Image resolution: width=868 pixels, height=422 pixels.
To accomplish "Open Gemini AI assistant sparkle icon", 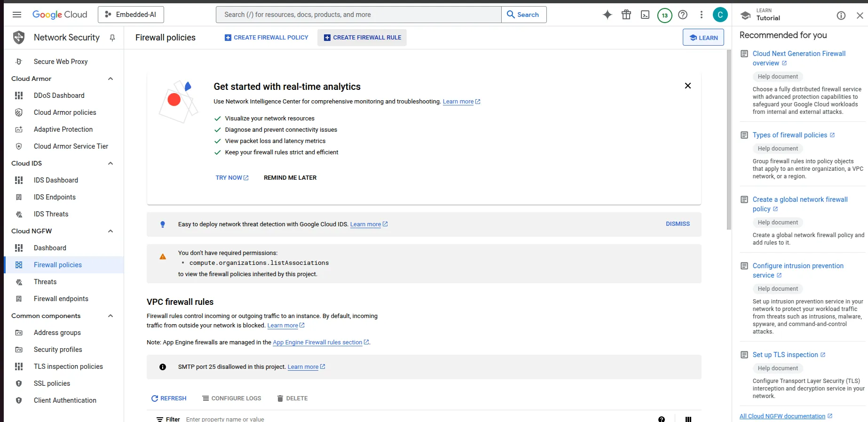I will (608, 15).
